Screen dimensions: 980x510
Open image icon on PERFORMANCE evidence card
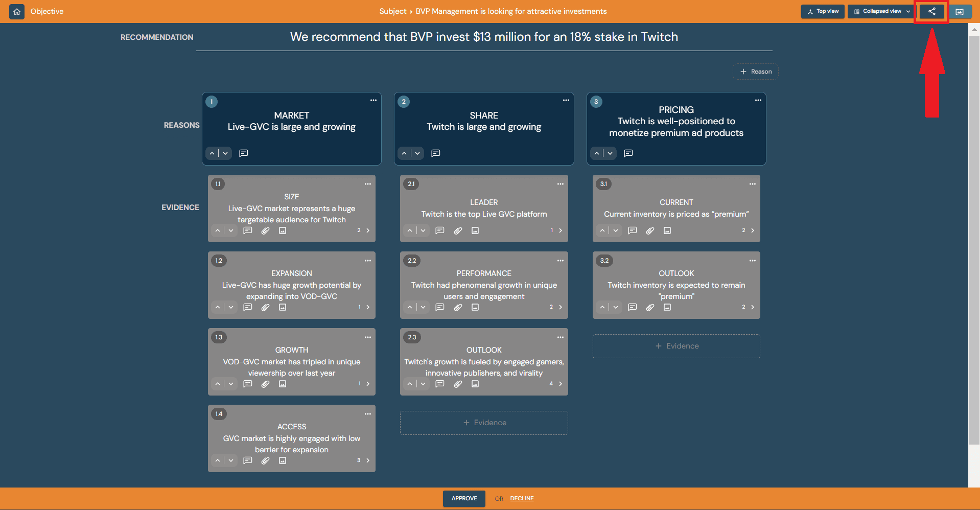coord(475,307)
